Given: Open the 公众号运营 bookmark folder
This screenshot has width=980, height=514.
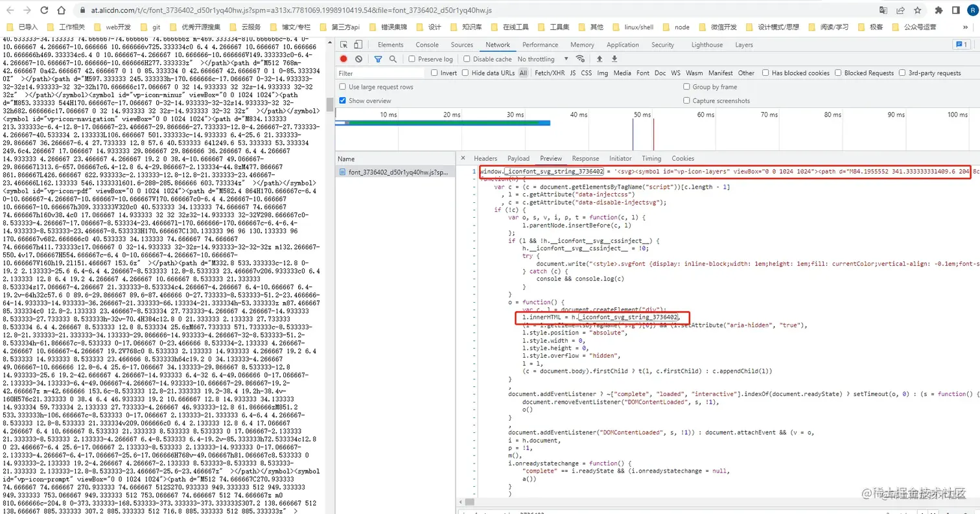Looking at the screenshot, I should 914,27.
